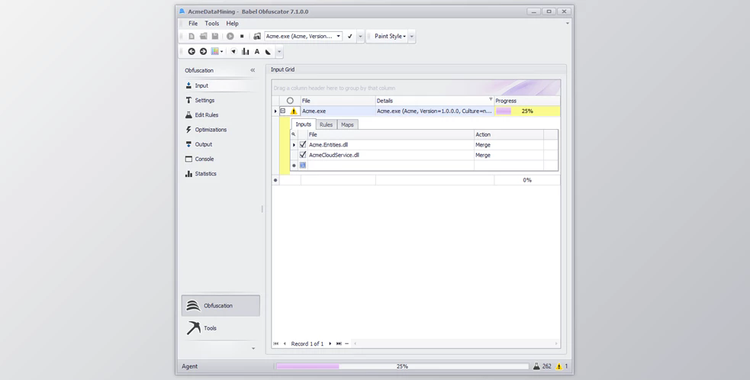Viewport: 750px width, 380px height.
Task: Click the minus button in record navigator
Action: [347, 344]
